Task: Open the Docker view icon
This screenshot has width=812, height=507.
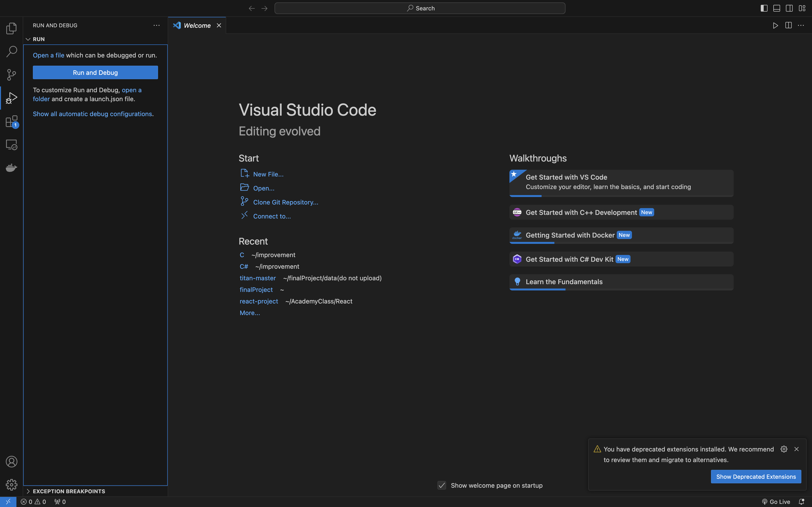Action: [11, 168]
